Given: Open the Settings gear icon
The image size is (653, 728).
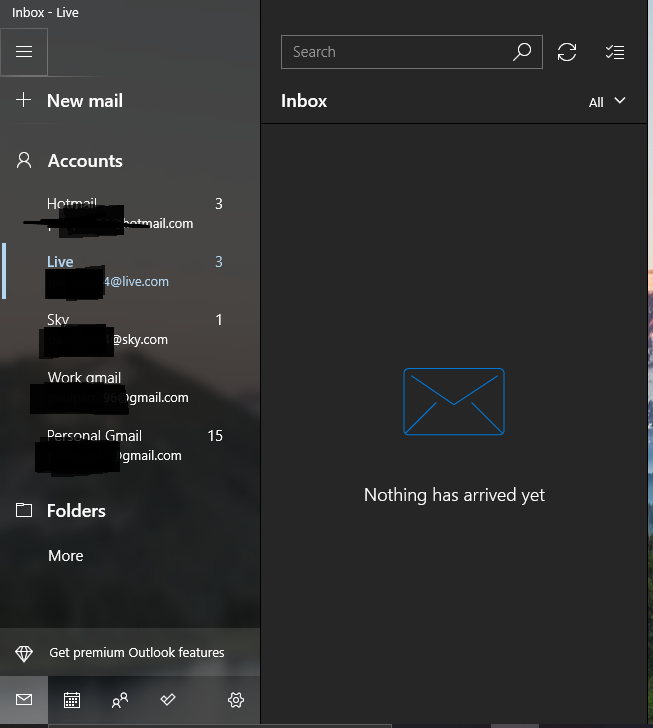Looking at the screenshot, I should point(236,700).
